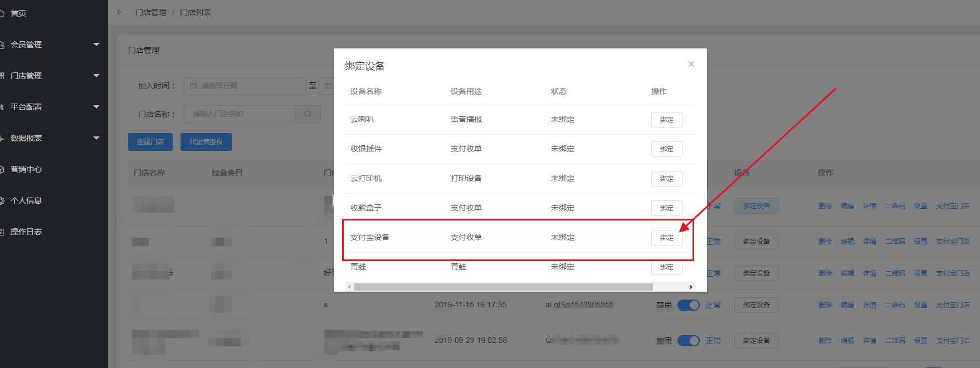This screenshot has height=368, width=980.
Task: Expand the 门店管理 sidebar menu arrow
Action: pos(96,76)
